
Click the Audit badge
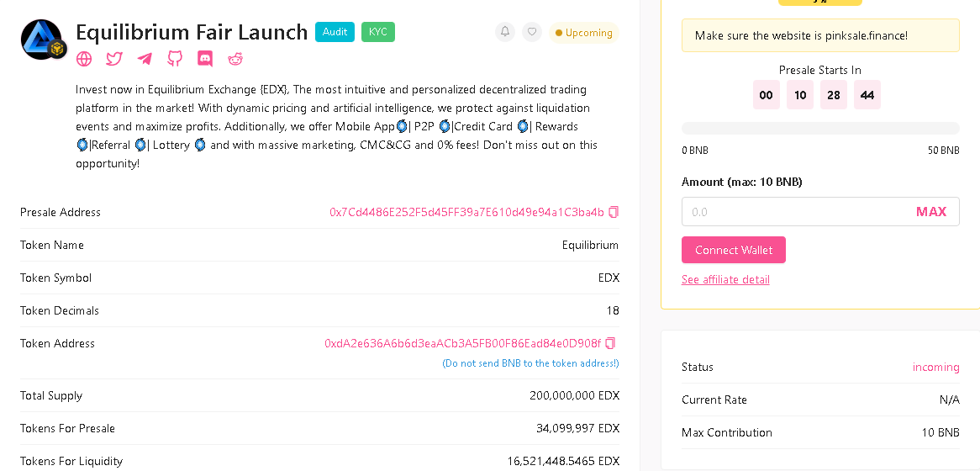coord(335,32)
